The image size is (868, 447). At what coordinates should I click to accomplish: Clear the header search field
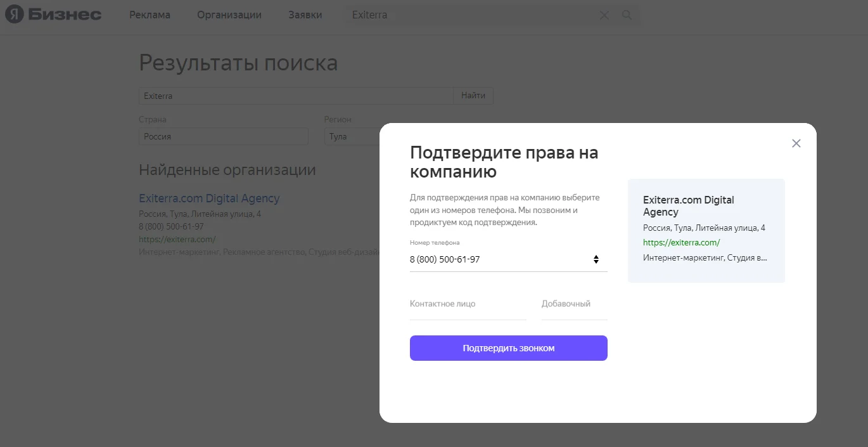pyautogui.click(x=604, y=15)
